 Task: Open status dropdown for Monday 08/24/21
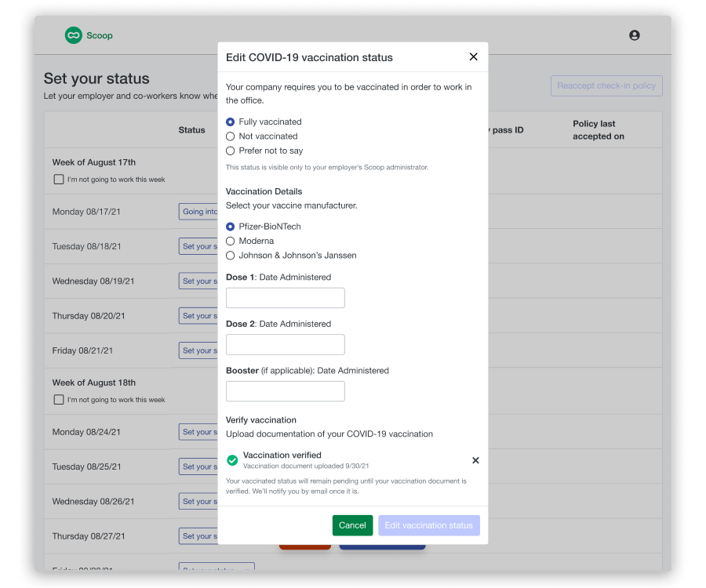pos(198,432)
